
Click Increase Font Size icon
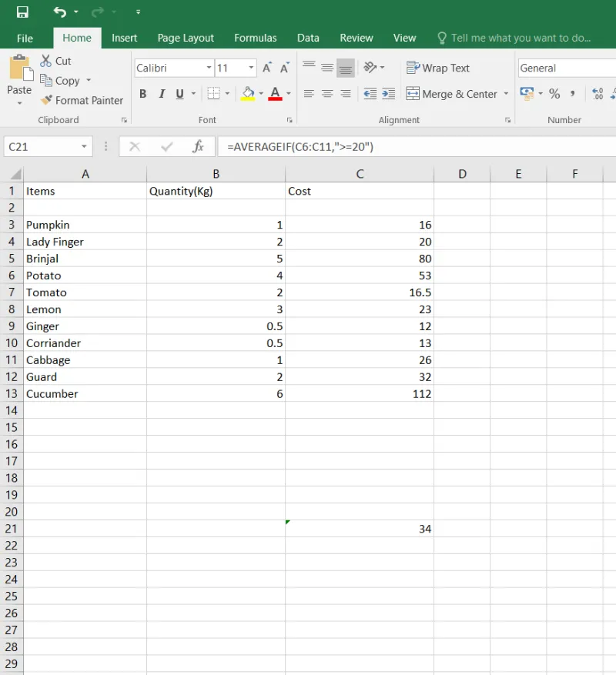click(267, 68)
